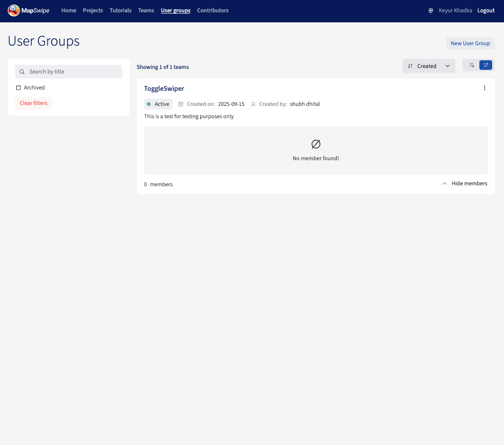The width and height of the screenshot is (504, 445).
Task: Sort user groups in descending order
Action: pyautogui.click(x=472, y=65)
